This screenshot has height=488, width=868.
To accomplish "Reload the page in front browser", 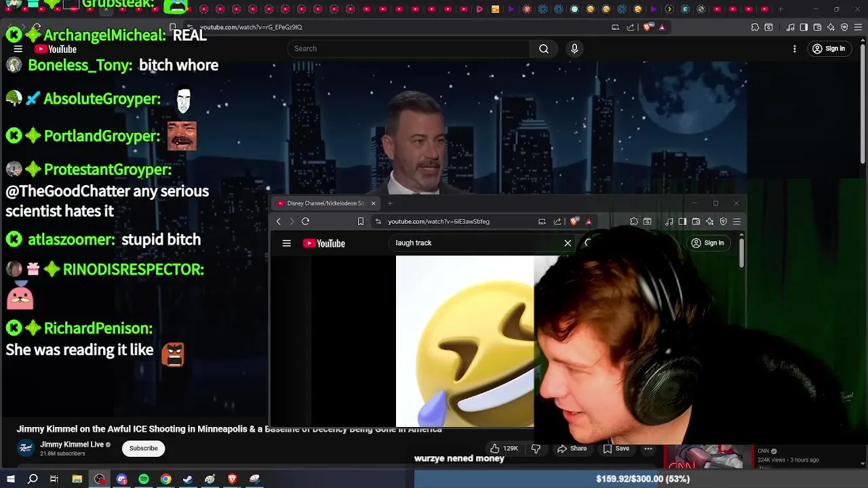I will (305, 222).
